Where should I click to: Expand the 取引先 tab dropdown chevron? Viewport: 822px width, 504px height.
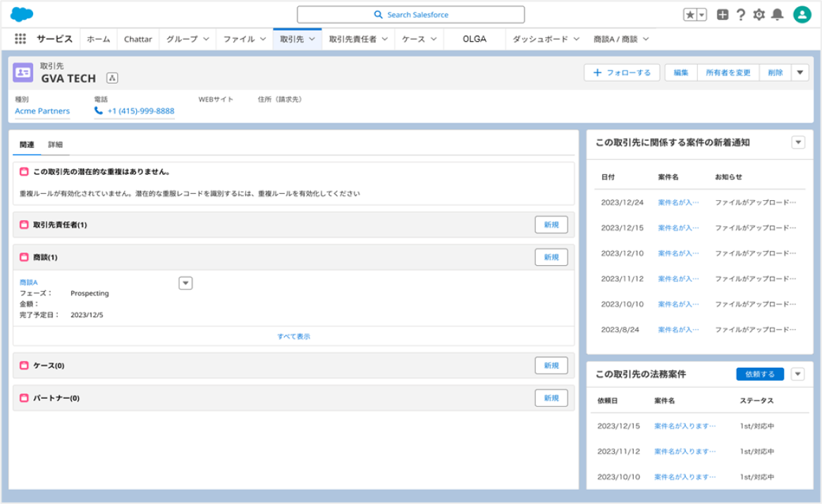312,39
